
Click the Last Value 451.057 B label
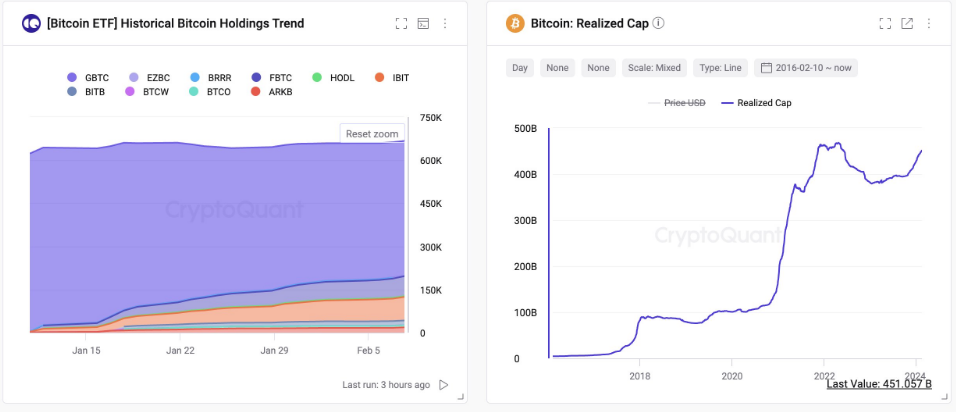(878, 383)
